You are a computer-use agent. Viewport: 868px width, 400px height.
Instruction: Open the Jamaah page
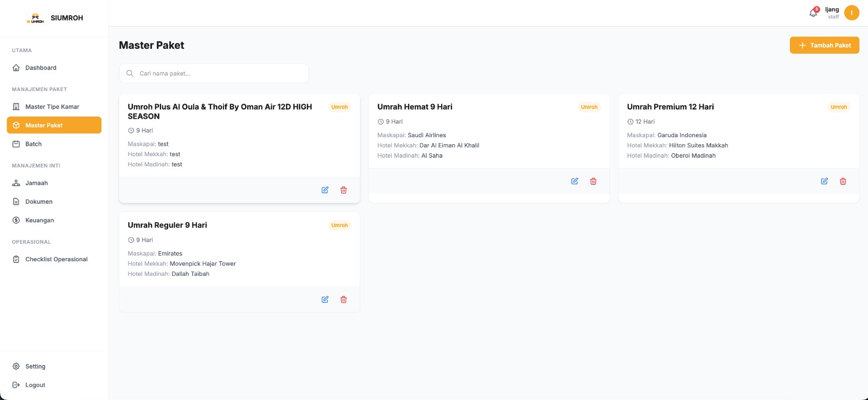point(54,183)
